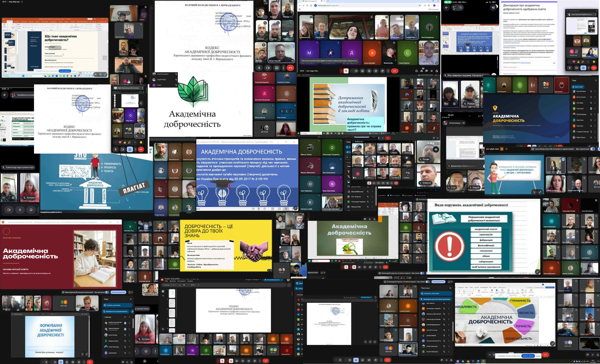The height and width of the screenshot is (364, 600).
Task: Toggle camera in the fuz-vuqe-mhs Meet toolbar
Action: [356, 71]
